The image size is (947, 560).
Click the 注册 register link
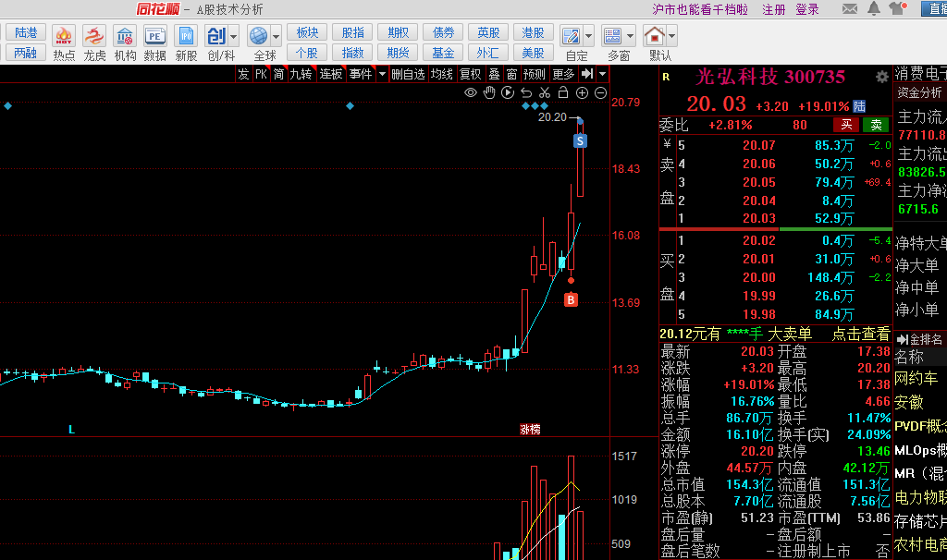[774, 9]
